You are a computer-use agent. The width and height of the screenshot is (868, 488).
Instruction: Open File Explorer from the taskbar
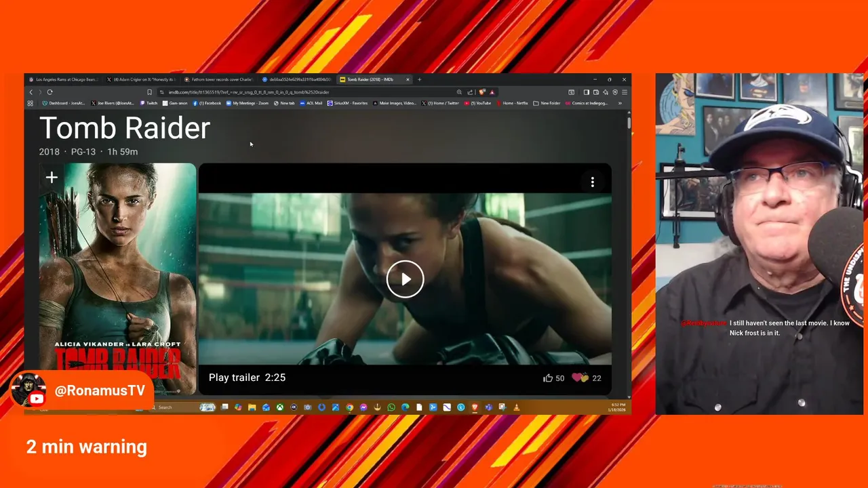point(252,407)
